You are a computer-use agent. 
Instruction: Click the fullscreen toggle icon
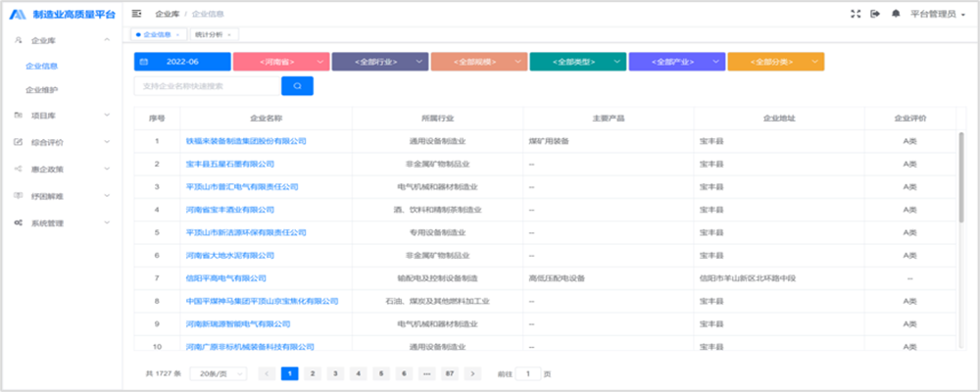[856, 13]
